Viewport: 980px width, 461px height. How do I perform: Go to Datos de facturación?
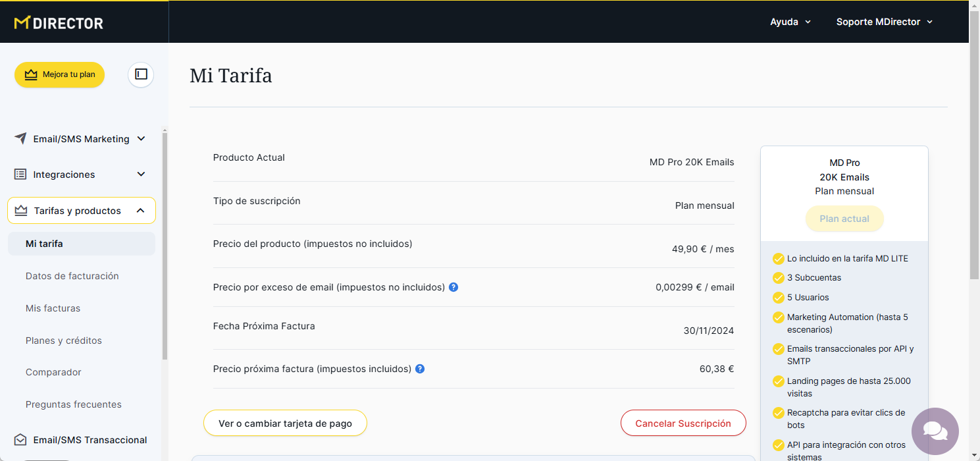pos(72,276)
